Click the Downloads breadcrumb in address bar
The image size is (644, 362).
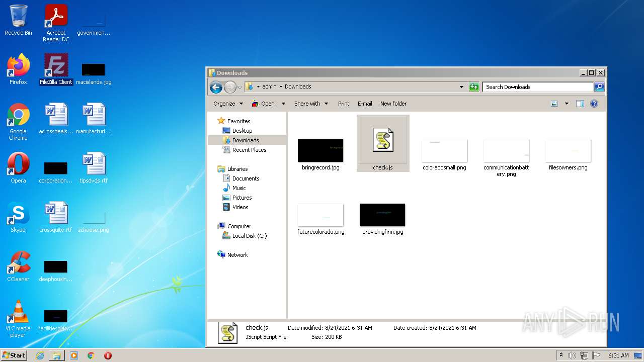[298, 86]
